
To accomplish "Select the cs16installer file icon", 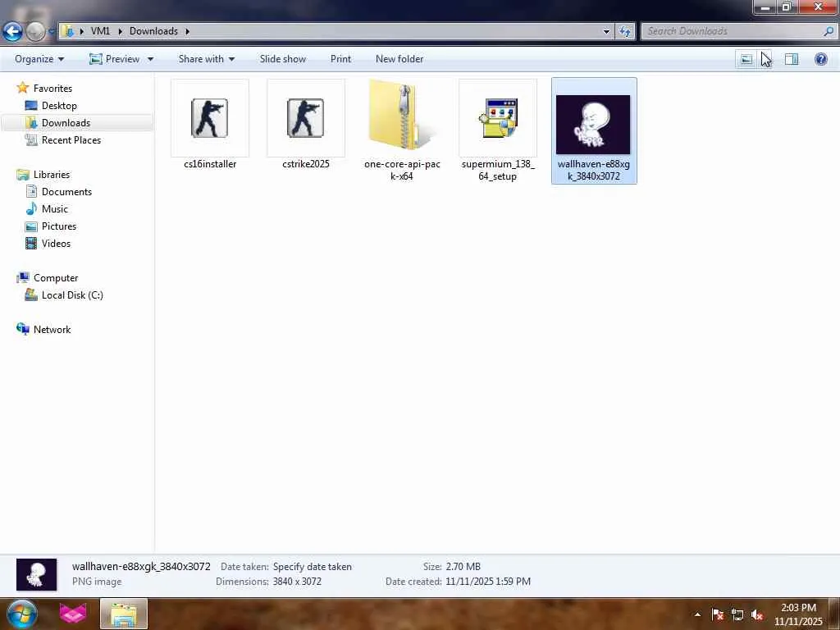I will click(x=209, y=118).
